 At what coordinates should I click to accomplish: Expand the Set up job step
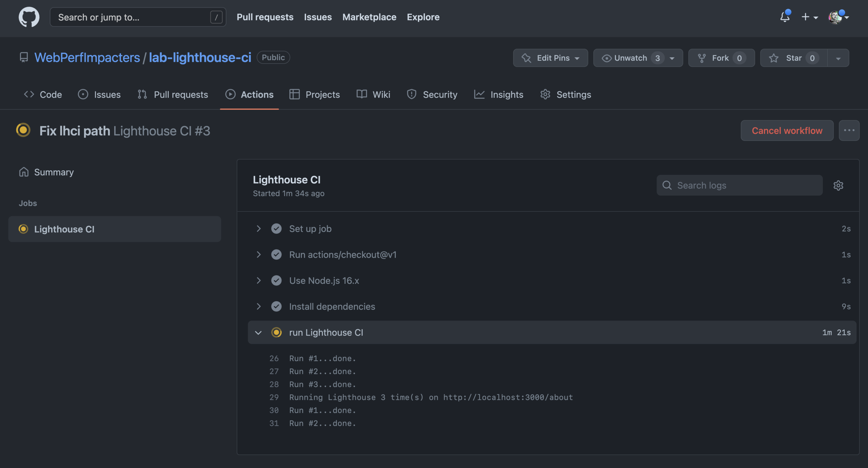[x=258, y=229]
